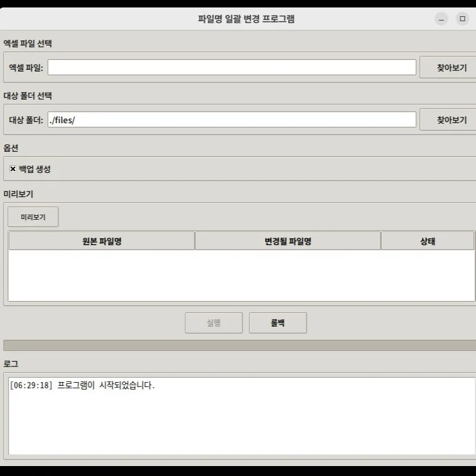Select the 원본 파일명 column header
The width and height of the screenshot is (476, 476).
101,241
